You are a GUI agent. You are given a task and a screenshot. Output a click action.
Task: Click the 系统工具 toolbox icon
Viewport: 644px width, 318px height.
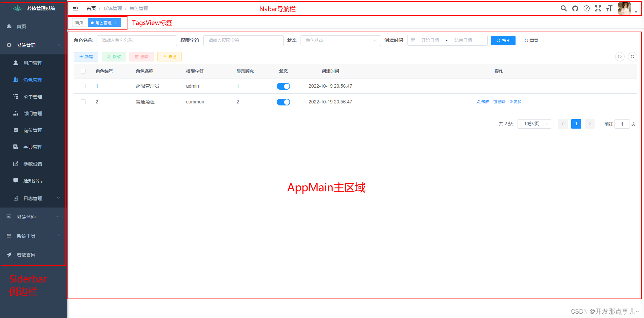click(9, 236)
